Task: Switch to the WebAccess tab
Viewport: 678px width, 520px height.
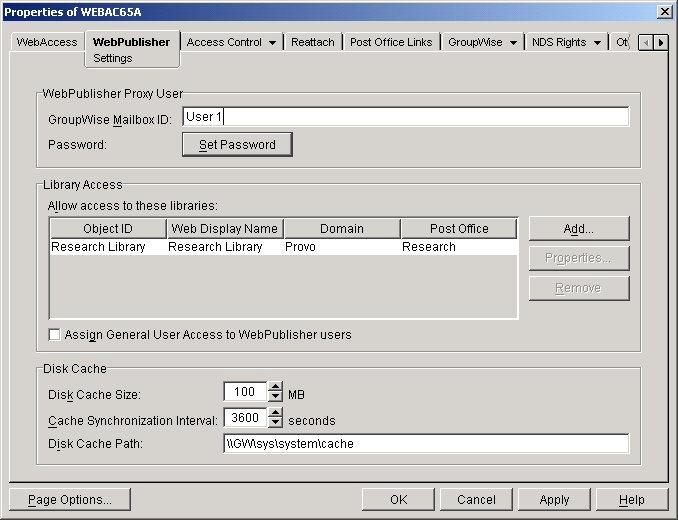Action: click(47, 42)
